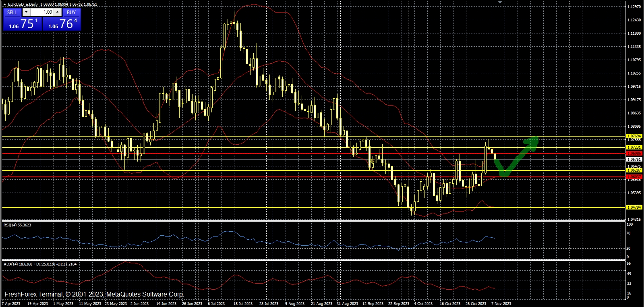The height and width of the screenshot is (307, 644).
Task: Click the sell price tile 1.06 75
Action: pyautogui.click(x=22, y=24)
